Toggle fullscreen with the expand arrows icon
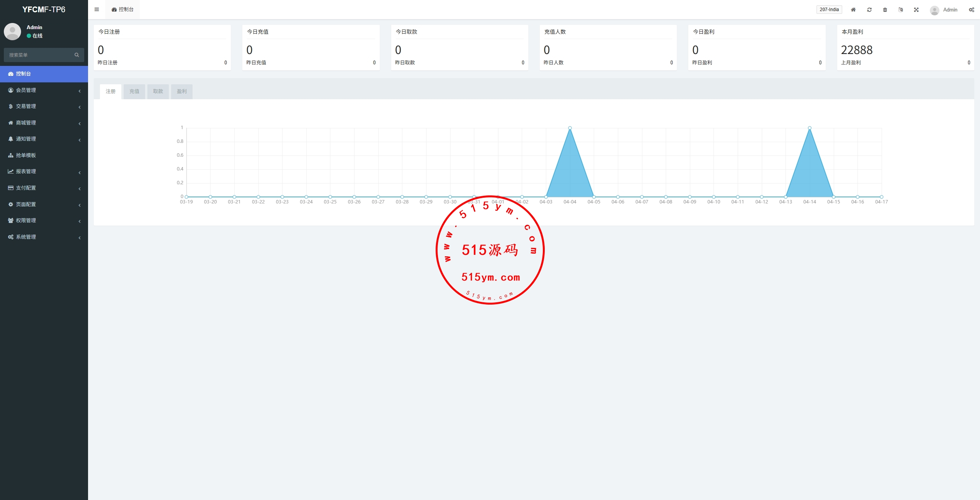 click(x=916, y=10)
